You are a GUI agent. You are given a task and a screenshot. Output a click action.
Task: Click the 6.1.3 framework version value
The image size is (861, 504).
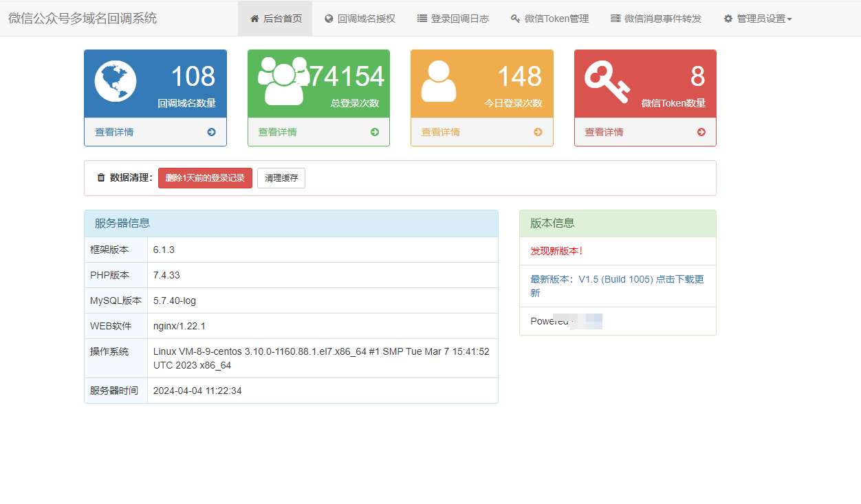pos(164,250)
